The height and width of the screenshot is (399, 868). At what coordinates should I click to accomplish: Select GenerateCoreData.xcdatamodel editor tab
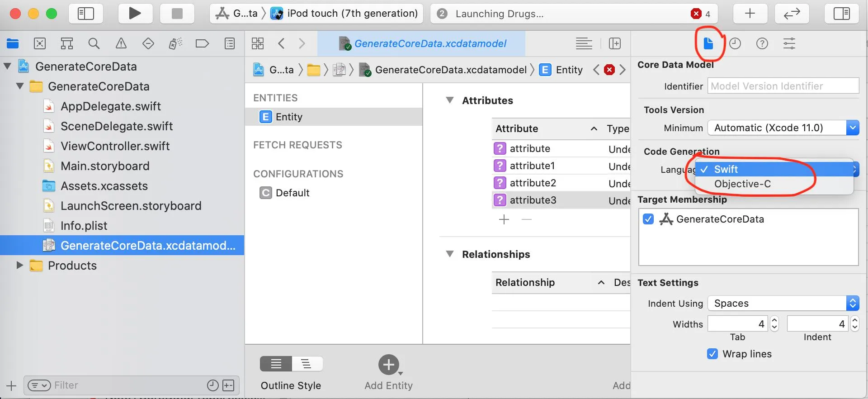click(421, 43)
